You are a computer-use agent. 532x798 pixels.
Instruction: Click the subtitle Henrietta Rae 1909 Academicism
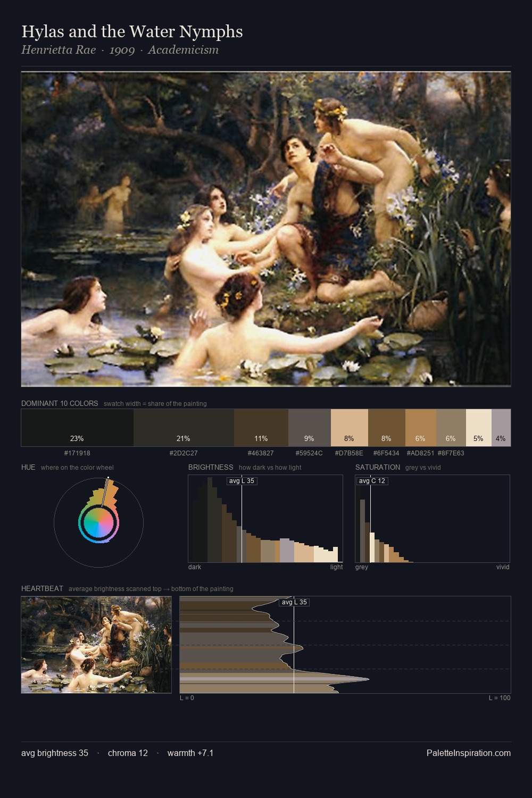(x=120, y=50)
